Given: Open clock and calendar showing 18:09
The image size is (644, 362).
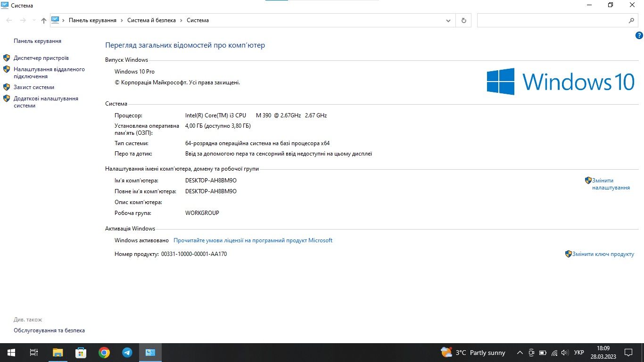Looking at the screenshot, I should click(x=603, y=353).
